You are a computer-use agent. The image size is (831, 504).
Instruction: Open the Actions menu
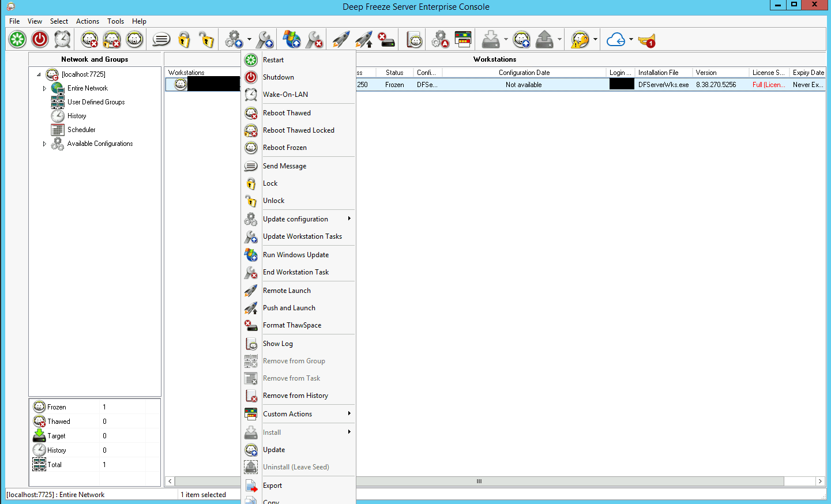[x=88, y=21]
